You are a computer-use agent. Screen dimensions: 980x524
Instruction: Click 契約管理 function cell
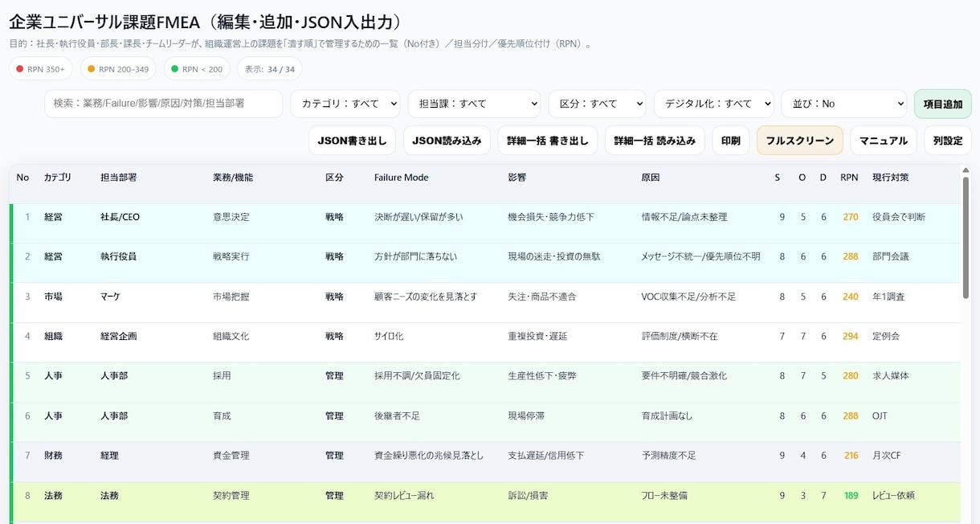231,496
